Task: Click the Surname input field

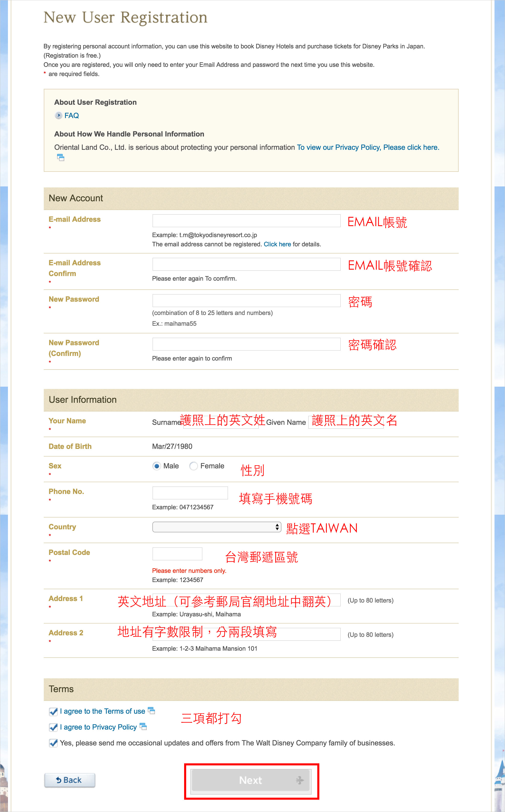Action: pos(221,422)
